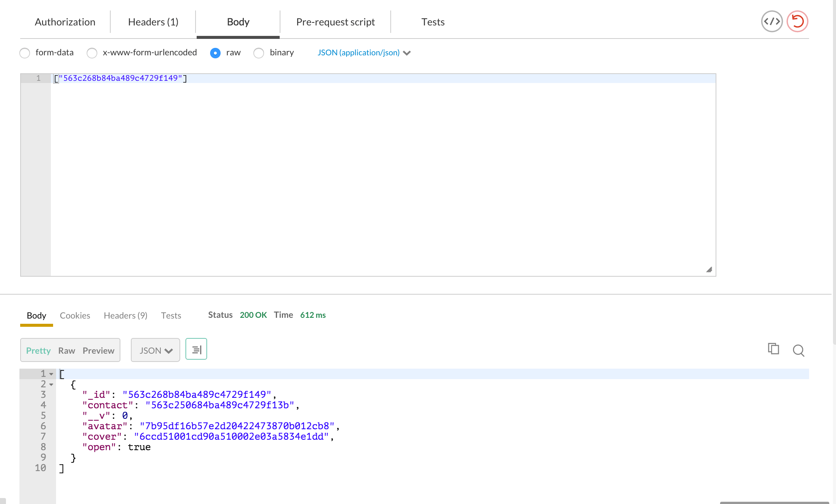Screen dimensions: 836x504
Task: Select x-www-form-urlencoded body type
Action: [x=92, y=53]
